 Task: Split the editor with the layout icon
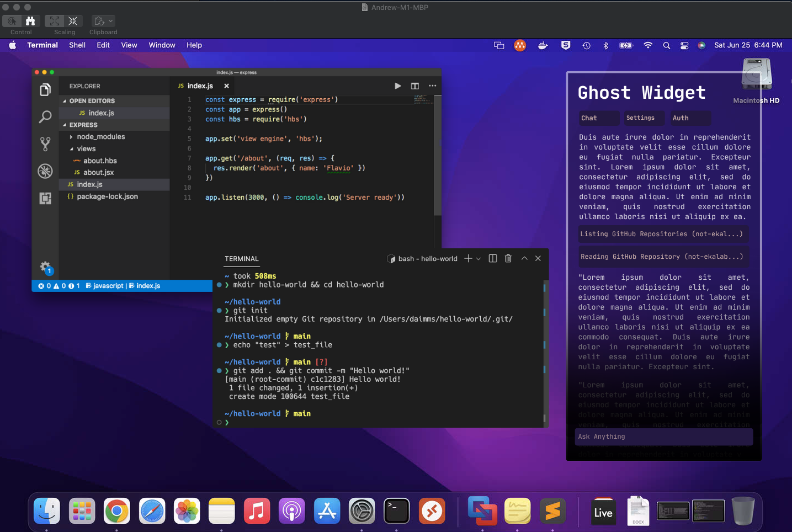click(414, 86)
